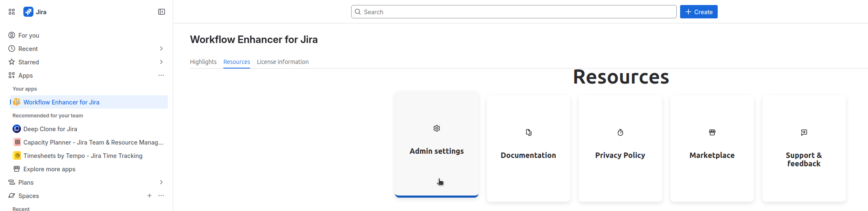Open the Documentation card
Viewport: 868px width, 211px height.
tap(529, 148)
